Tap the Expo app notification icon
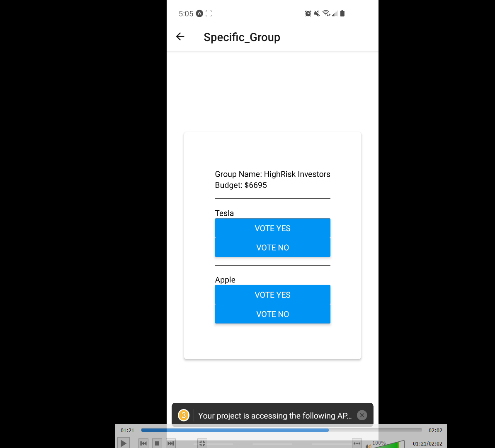 click(199, 13)
